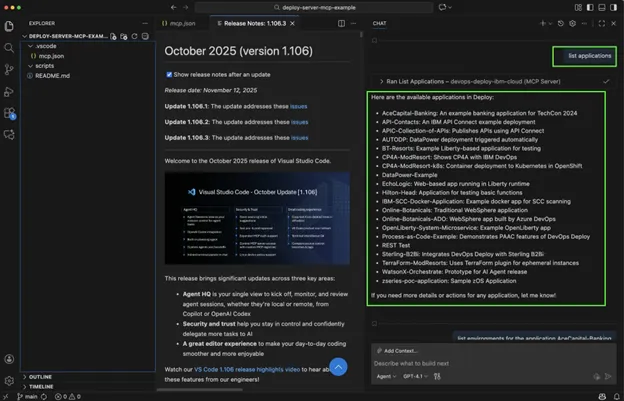Open the Manage gear in the activity bar
The width and height of the screenshot is (624, 401).
pyautogui.click(x=9, y=381)
